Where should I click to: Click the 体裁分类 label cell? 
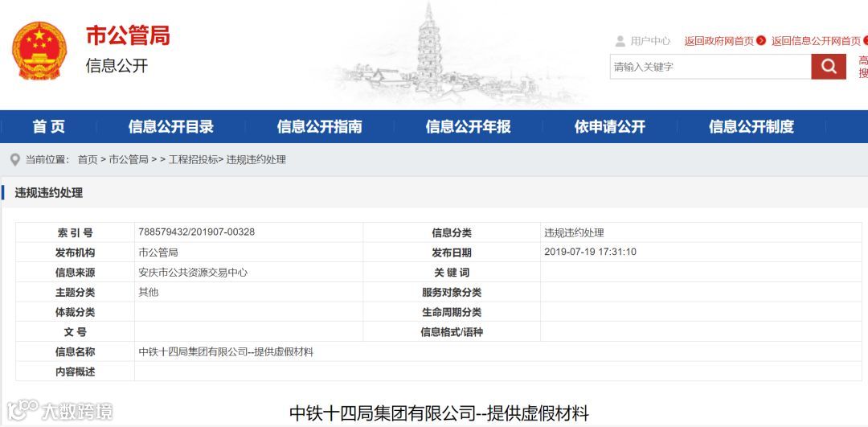76,312
